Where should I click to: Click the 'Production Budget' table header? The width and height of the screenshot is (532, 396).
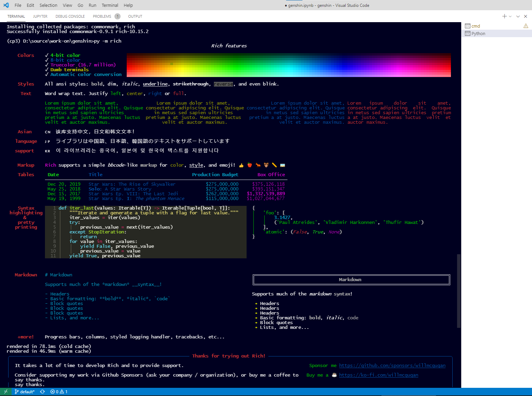point(215,174)
